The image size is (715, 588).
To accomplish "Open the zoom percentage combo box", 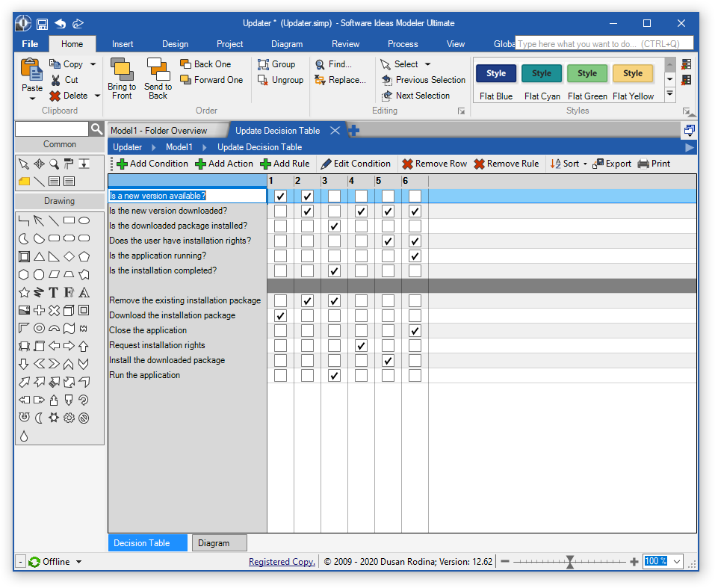I will point(677,562).
